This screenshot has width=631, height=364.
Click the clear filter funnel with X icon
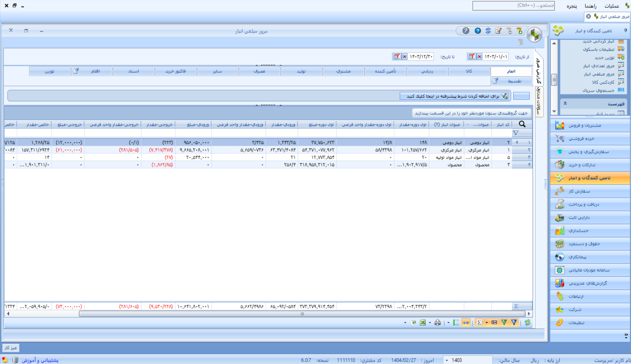[x=520, y=42]
